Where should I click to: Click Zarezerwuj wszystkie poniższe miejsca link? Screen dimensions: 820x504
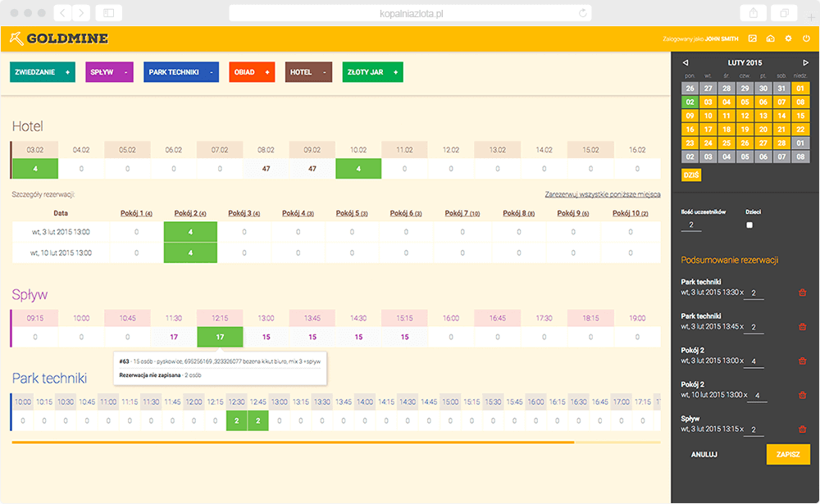click(x=603, y=194)
